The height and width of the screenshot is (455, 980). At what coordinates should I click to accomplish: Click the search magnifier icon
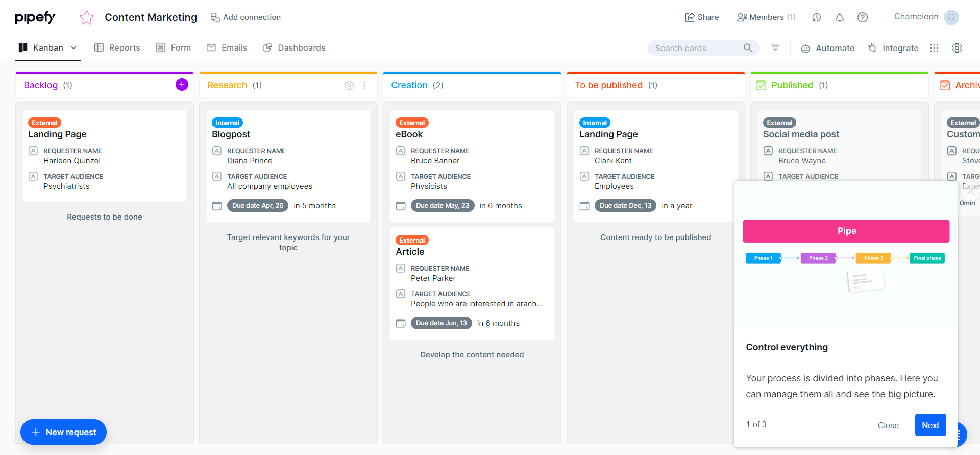[748, 48]
